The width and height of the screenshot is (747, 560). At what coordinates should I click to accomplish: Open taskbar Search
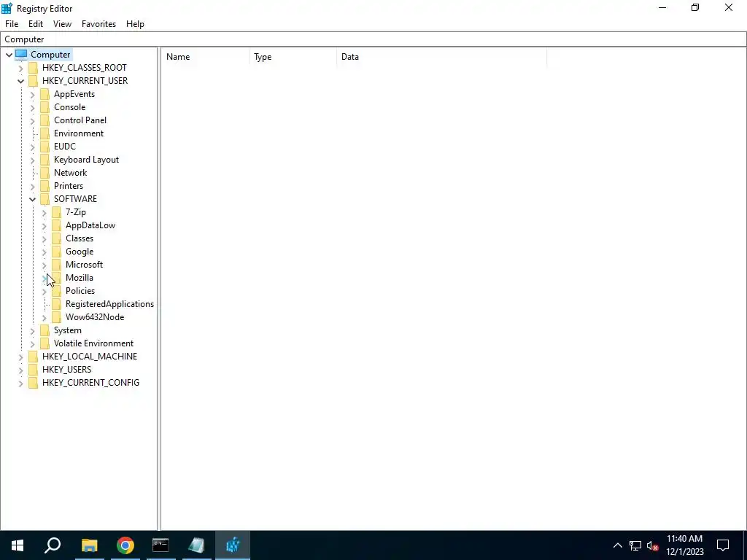pyautogui.click(x=53, y=545)
